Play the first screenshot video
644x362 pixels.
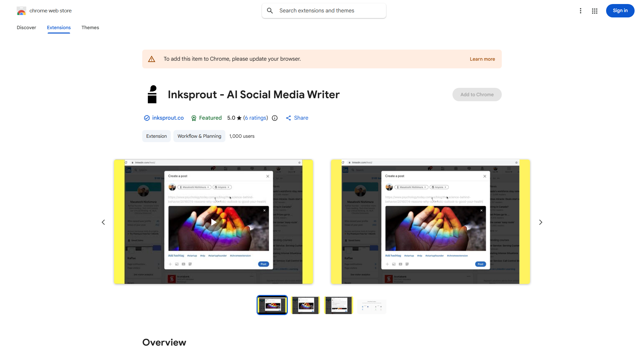213,222
